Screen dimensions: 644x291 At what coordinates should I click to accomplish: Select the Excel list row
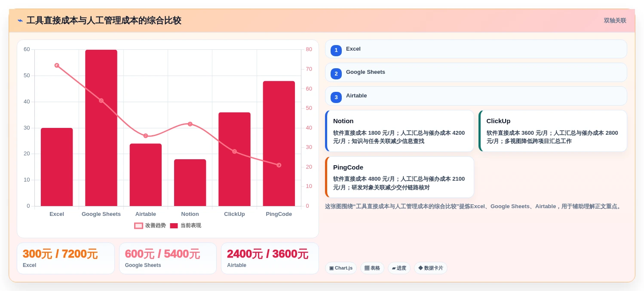click(476, 49)
